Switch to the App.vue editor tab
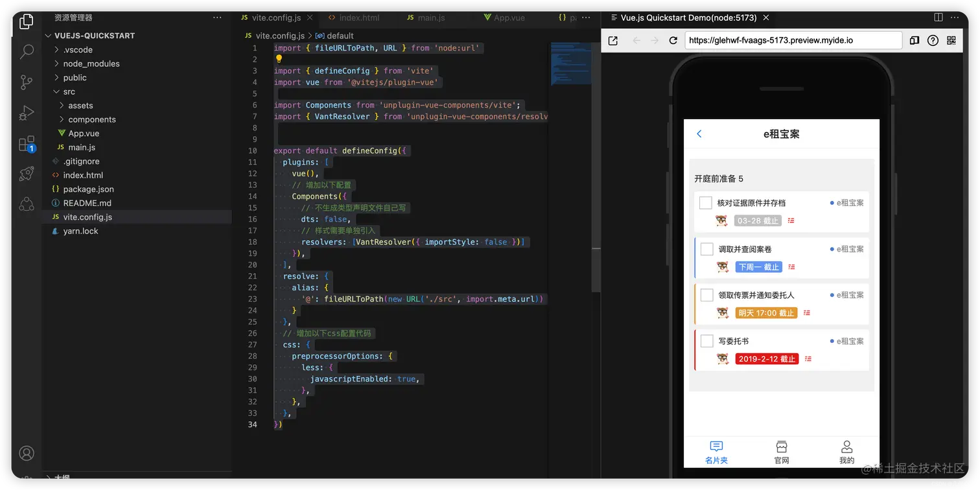The height and width of the screenshot is (490, 980). pos(504,17)
